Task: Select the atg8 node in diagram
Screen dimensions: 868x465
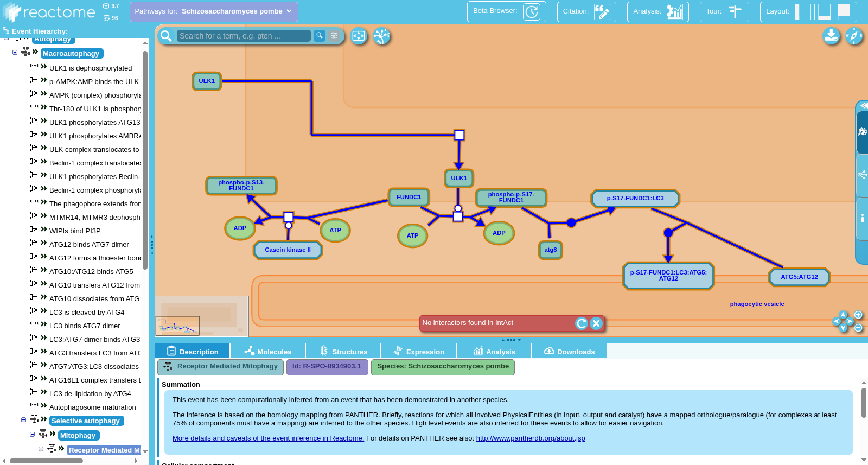Action: tap(551, 250)
